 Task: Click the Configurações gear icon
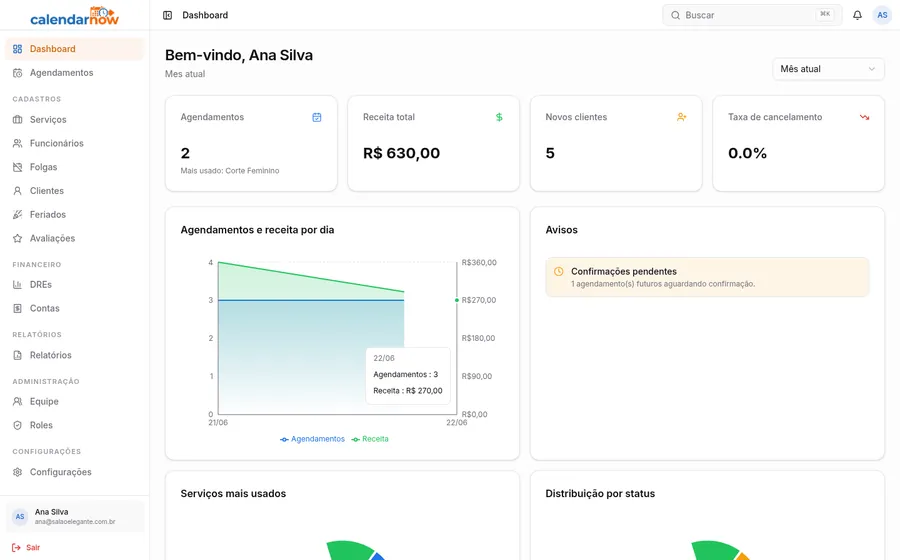click(18, 472)
